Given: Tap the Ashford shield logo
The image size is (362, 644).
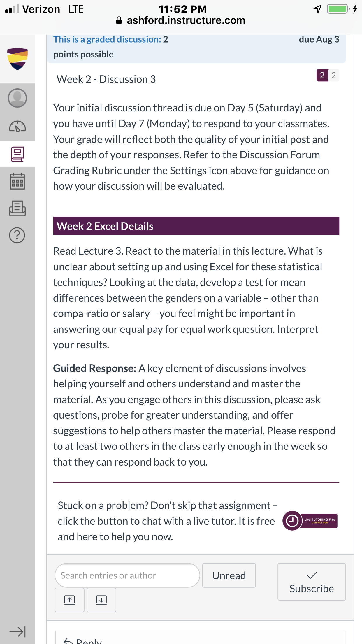Looking at the screenshot, I should tap(17, 59).
